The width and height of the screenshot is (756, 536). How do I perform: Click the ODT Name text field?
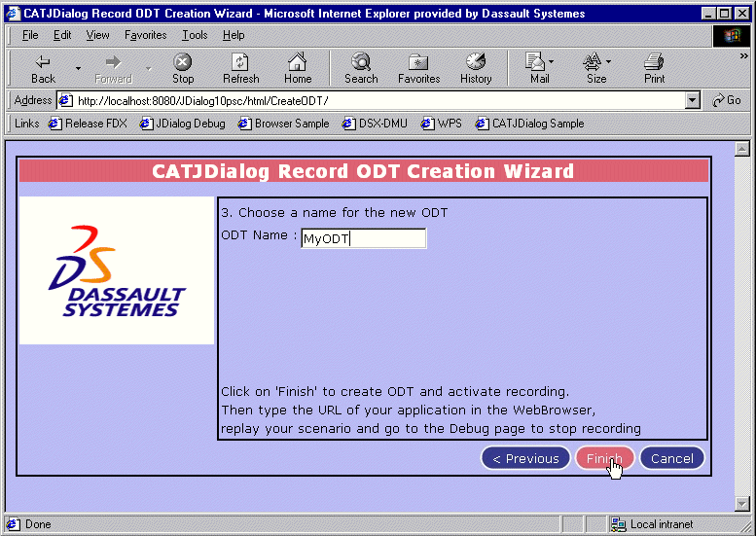click(x=364, y=238)
